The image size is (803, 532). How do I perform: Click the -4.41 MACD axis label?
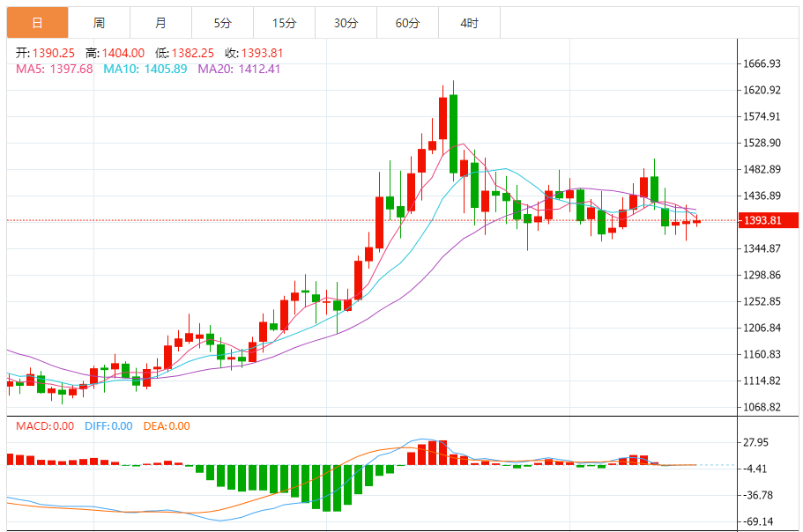point(755,469)
